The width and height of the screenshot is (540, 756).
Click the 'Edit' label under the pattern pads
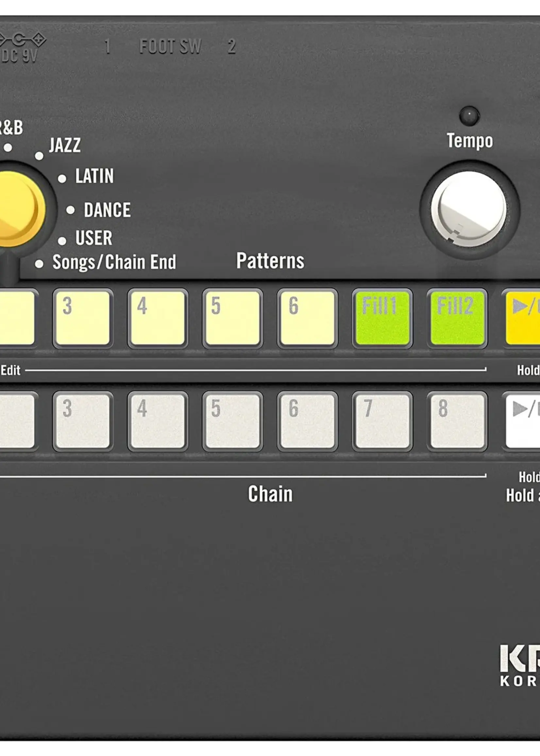click(10, 370)
